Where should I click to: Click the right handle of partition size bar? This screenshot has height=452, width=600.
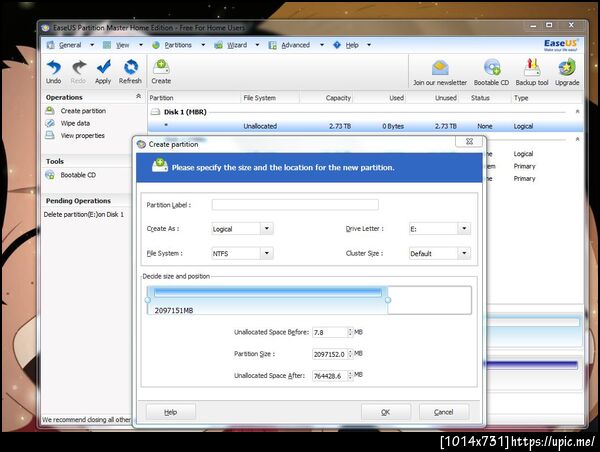pyautogui.click(x=388, y=300)
